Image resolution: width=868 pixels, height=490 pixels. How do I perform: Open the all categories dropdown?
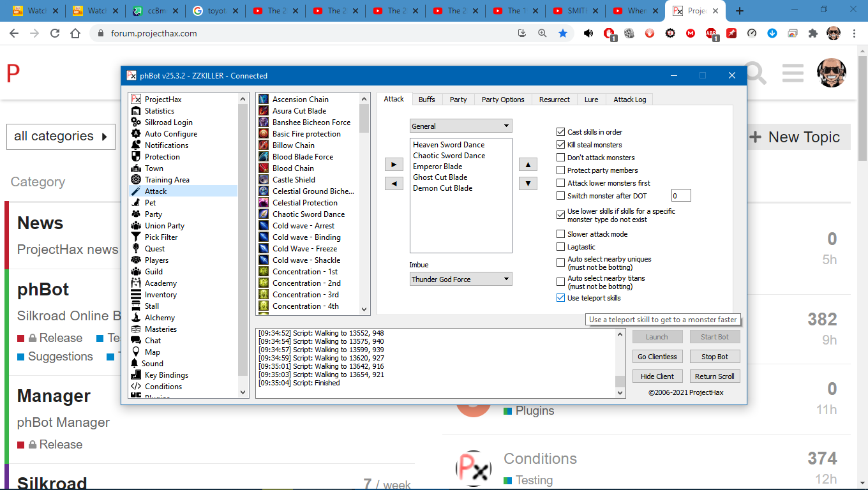point(61,137)
